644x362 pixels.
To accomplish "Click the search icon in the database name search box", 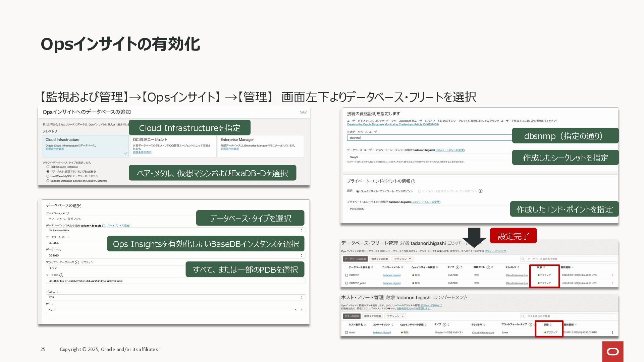I will tap(523, 259).
